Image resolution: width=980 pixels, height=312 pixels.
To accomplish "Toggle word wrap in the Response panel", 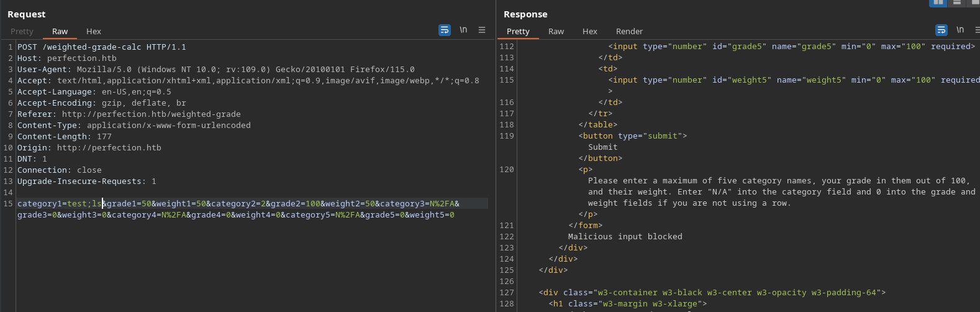I will click(x=941, y=30).
